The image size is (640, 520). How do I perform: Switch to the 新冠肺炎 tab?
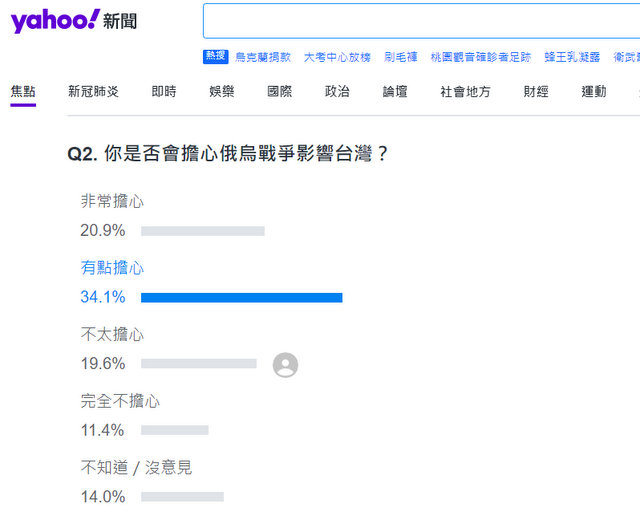coord(93,92)
